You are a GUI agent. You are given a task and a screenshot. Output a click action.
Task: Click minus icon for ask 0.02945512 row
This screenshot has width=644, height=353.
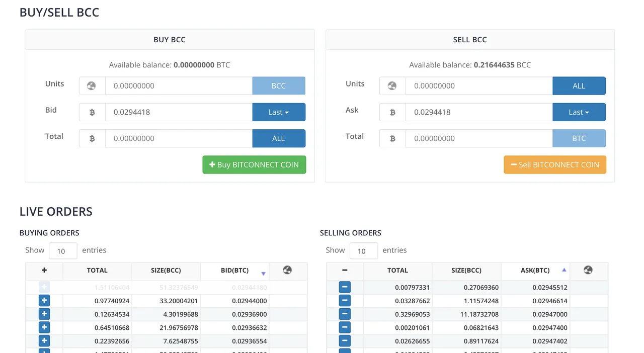[x=345, y=288]
